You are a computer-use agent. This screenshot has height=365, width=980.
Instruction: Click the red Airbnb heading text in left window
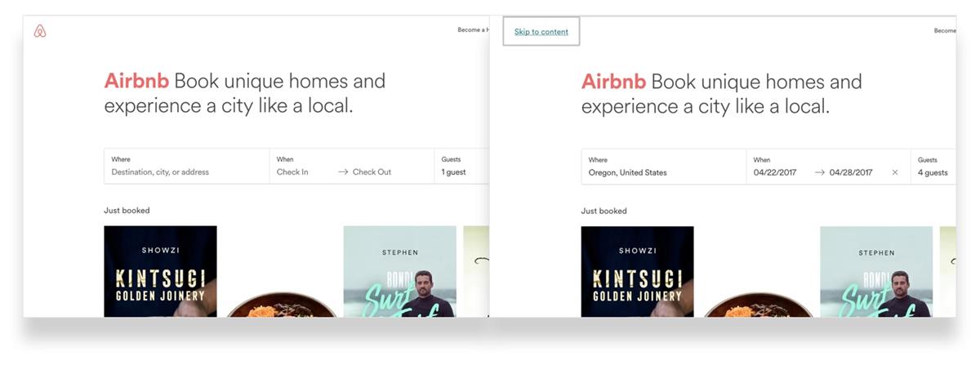point(136,81)
